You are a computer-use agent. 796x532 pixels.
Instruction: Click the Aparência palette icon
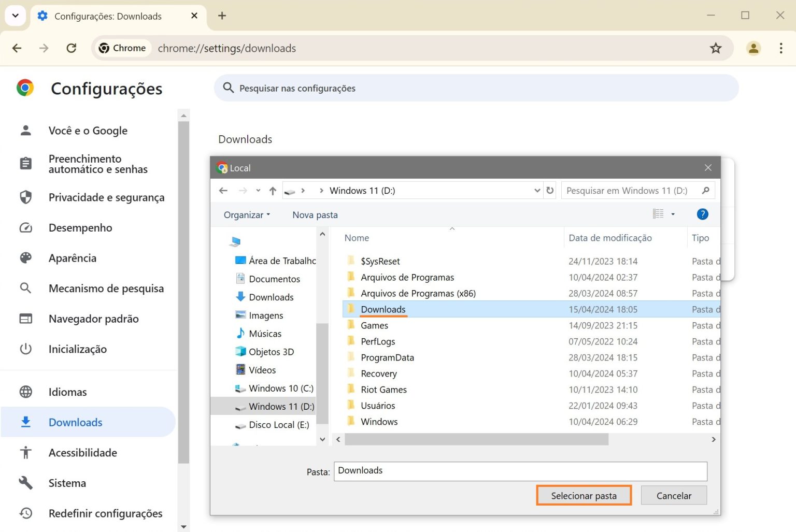point(25,258)
